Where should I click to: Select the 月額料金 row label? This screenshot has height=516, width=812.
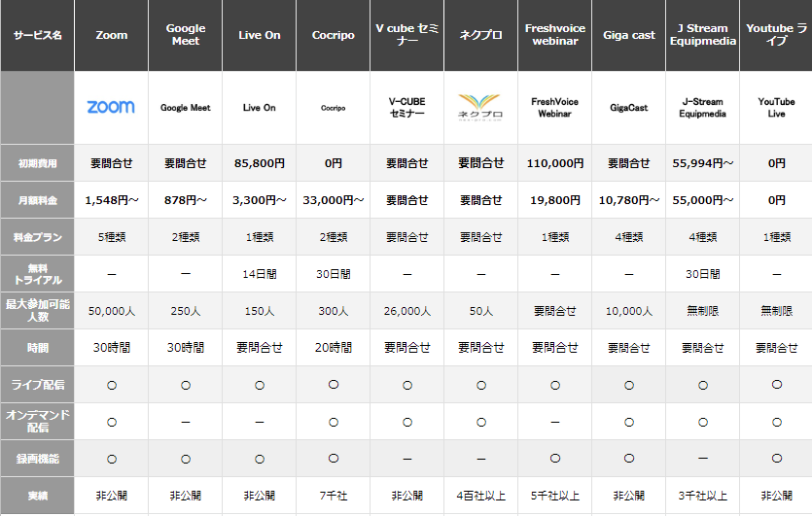37,200
